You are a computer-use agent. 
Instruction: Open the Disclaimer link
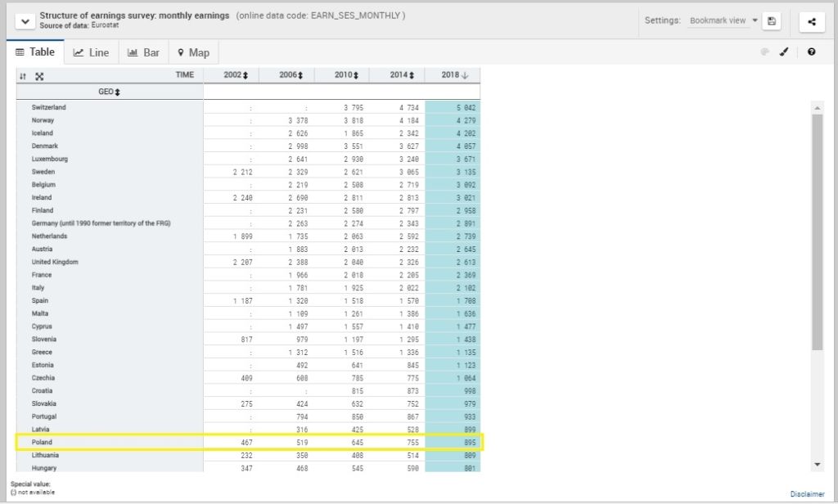pyautogui.click(x=807, y=493)
